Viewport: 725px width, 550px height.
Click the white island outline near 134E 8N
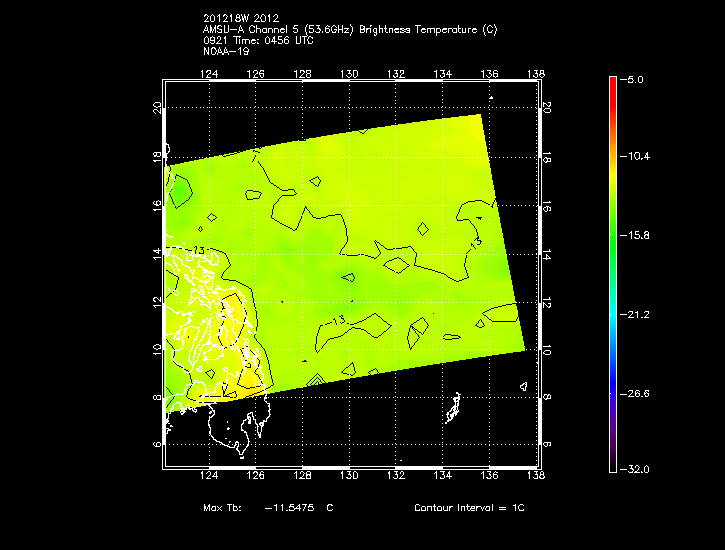[455, 407]
